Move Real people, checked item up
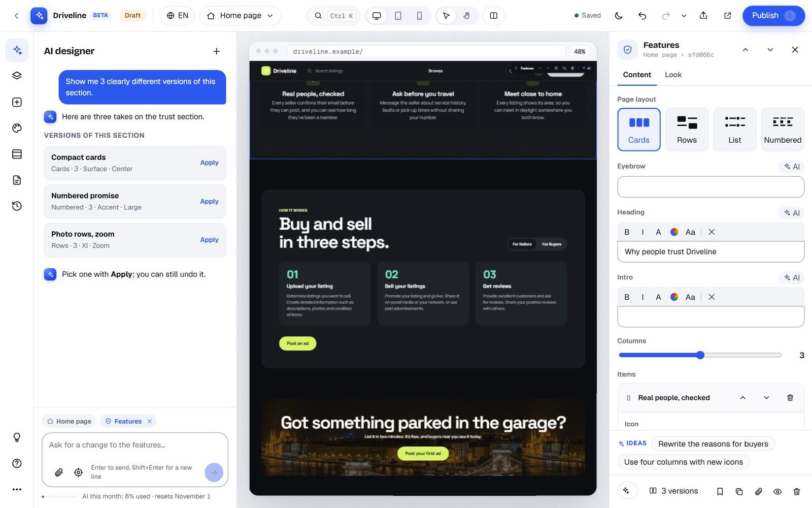Screen dimensions: 812x508 click(x=742, y=398)
